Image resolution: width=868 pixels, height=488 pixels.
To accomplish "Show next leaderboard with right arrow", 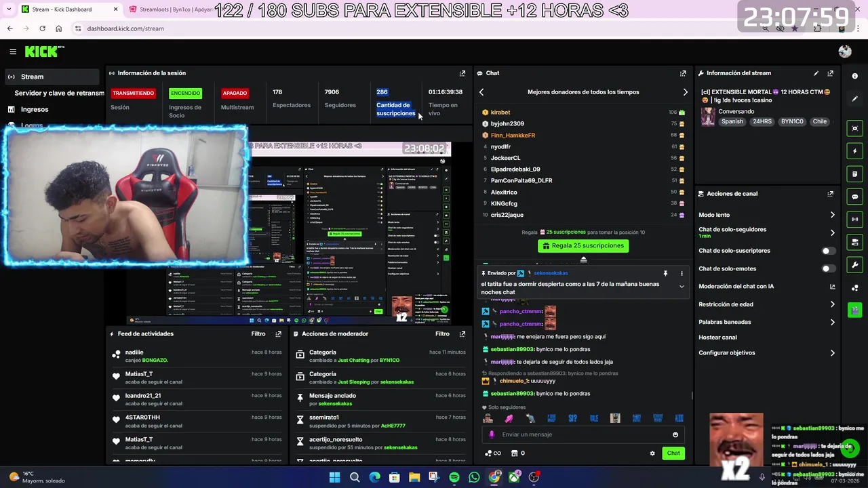I will tap(685, 92).
